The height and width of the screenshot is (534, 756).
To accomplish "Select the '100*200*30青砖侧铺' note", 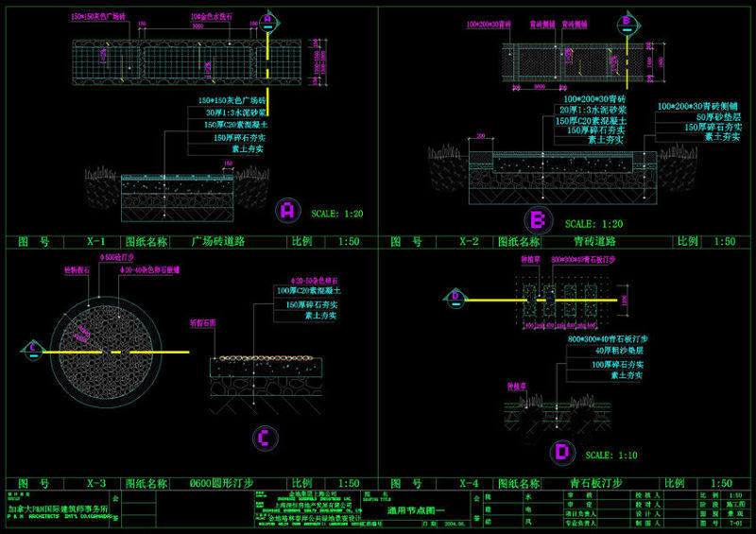I will [697, 106].
